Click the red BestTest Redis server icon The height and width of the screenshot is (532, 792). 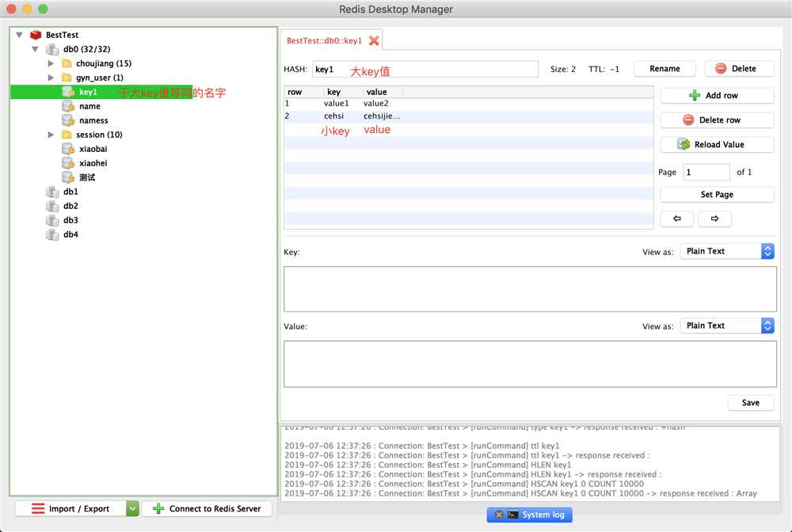click(x=36, y=35)
